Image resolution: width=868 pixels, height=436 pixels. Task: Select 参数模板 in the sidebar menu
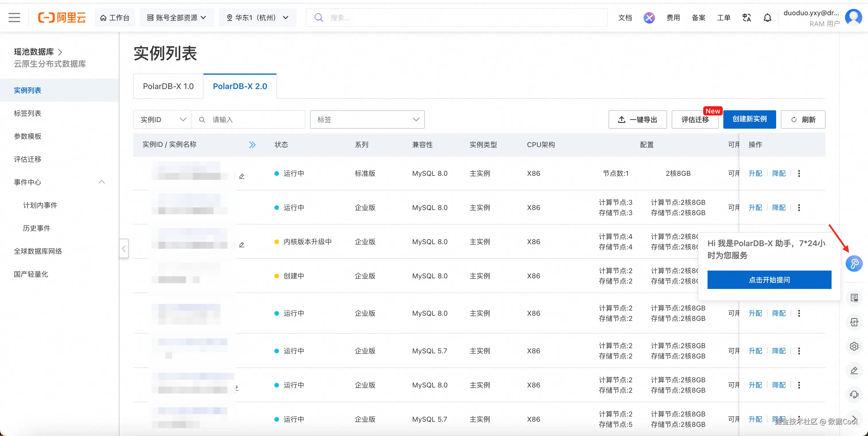click(28, 136)
